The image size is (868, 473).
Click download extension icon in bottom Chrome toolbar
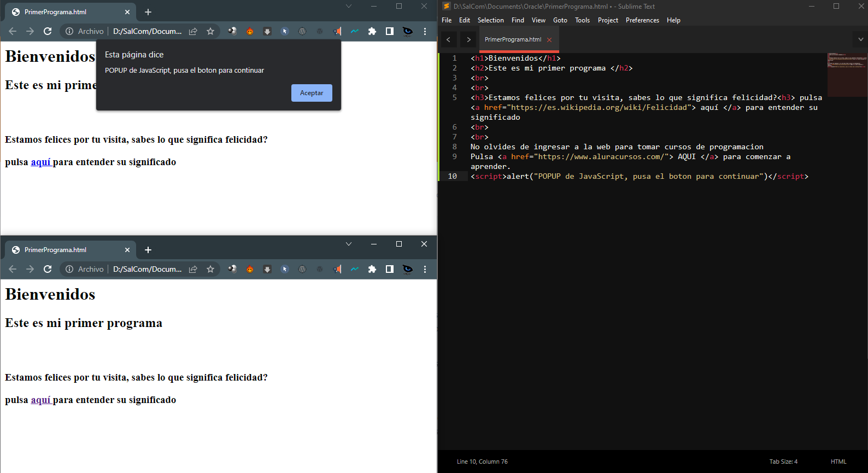(267, 269)
